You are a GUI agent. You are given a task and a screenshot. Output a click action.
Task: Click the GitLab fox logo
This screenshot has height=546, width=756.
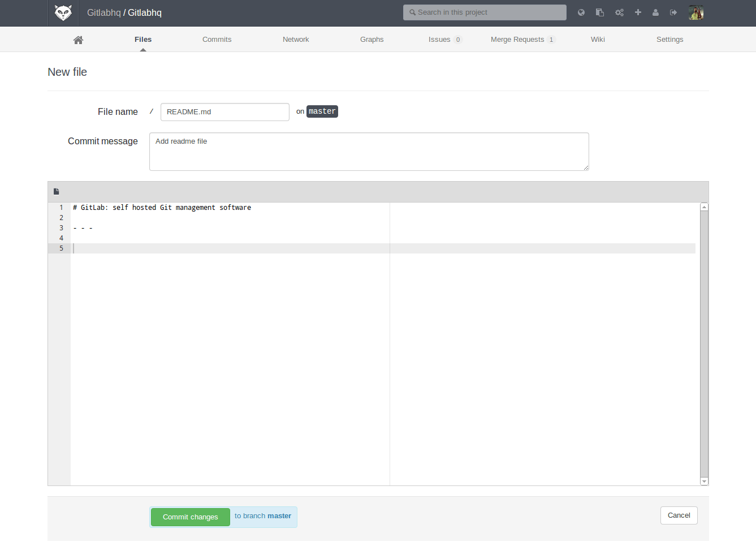[x=63, y=12]
